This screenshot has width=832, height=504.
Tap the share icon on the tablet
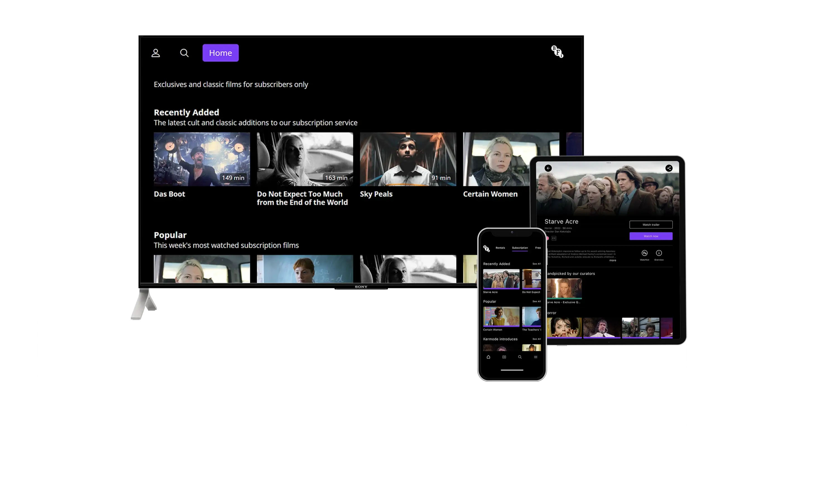pyautogui.click(x=669, y=168)
